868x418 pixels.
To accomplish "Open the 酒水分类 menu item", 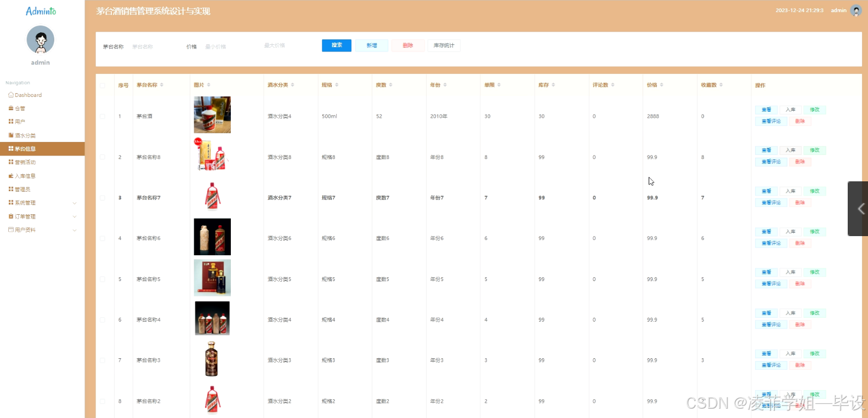I will click(x=42, y=135).
